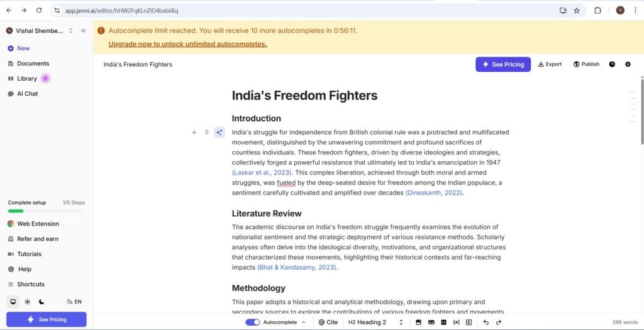The width and height of the screenshot is (644, 330).
Task: Click the Export button
Action: tap(550, 64)
